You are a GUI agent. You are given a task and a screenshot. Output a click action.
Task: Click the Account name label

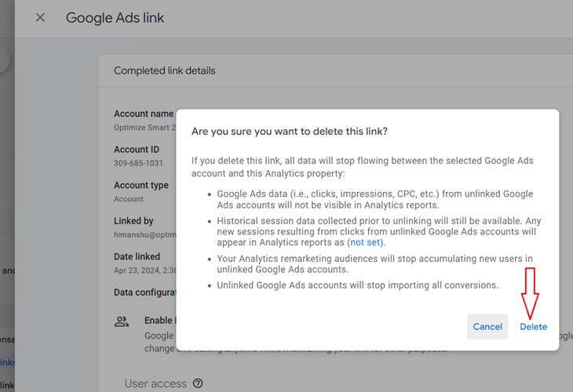(x=144, y=114)
